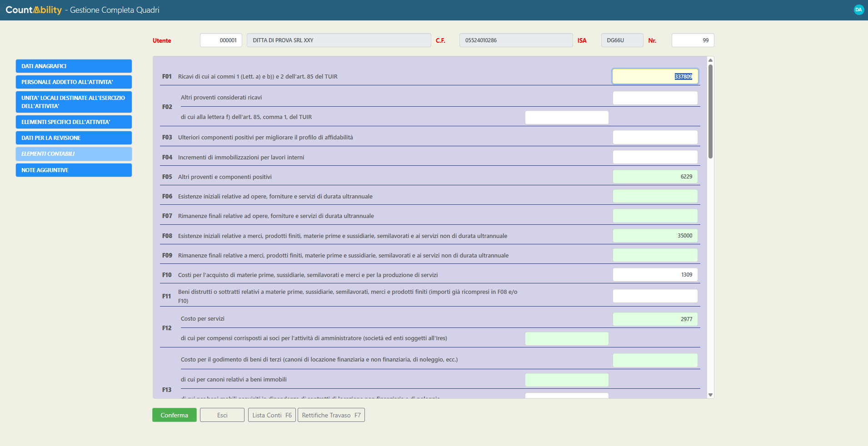Click the Utente code field 000001
Screen dimensions: 868x446
click(221, 40)
